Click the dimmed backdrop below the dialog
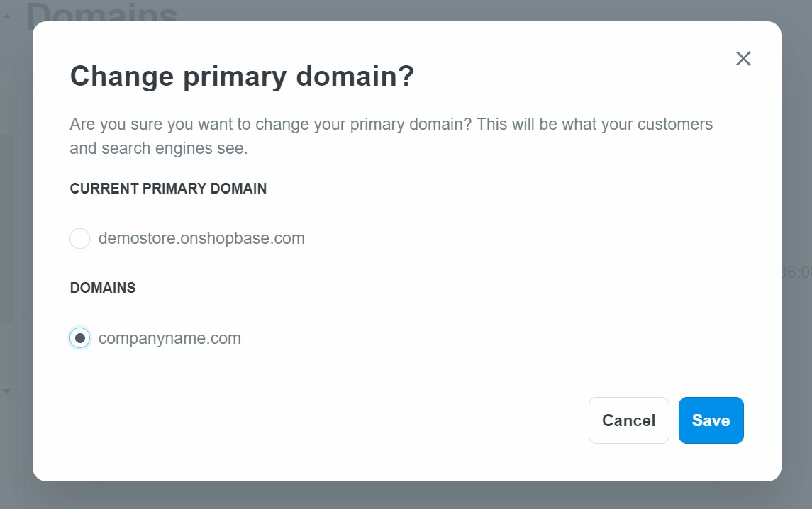The image size is (812, 509). tap(406, 496)
